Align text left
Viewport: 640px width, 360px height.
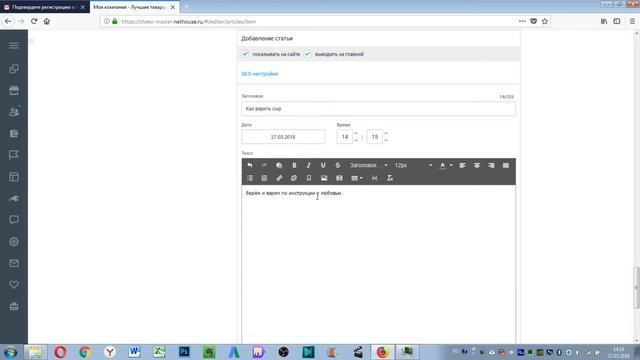462,165
